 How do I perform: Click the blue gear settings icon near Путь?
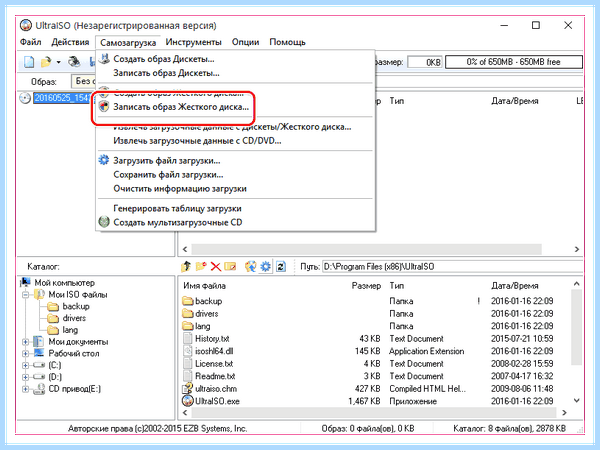265,266
